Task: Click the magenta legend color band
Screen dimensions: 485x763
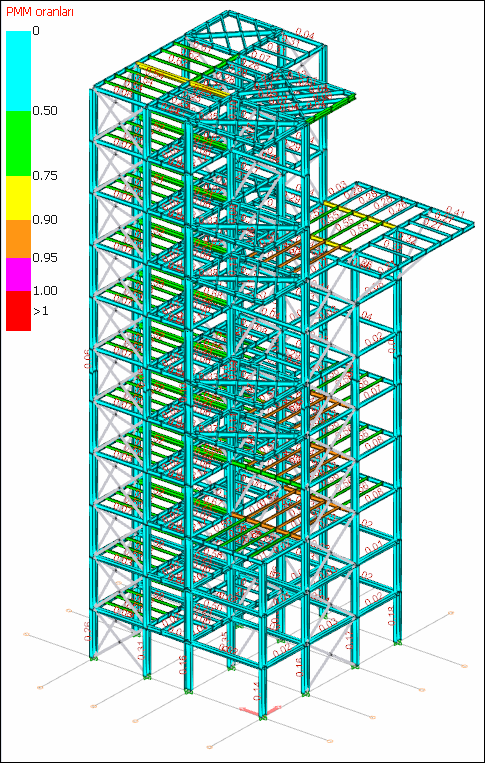Action: 18,274
